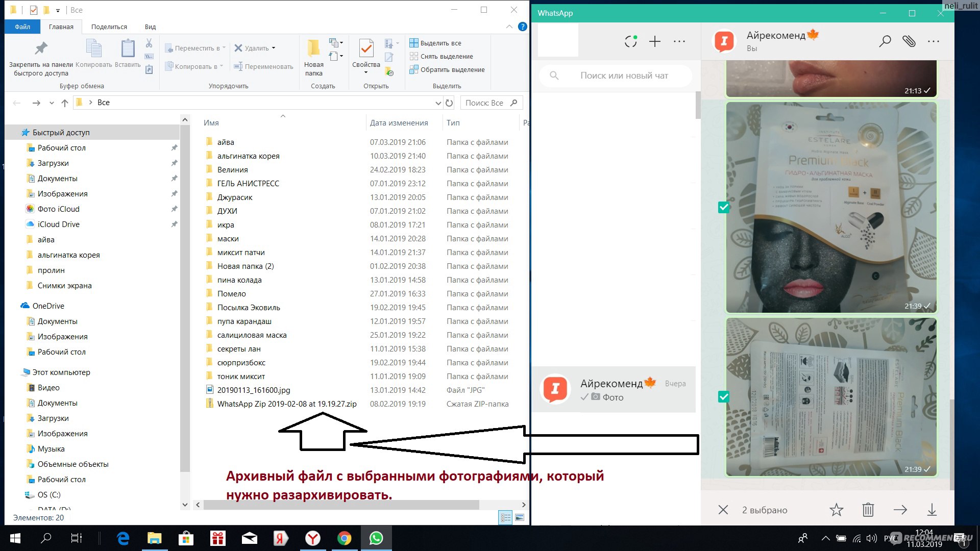Open Свойства dropdown arrow
The height and width of the screenshot is (551, 980).
(366, 72)
